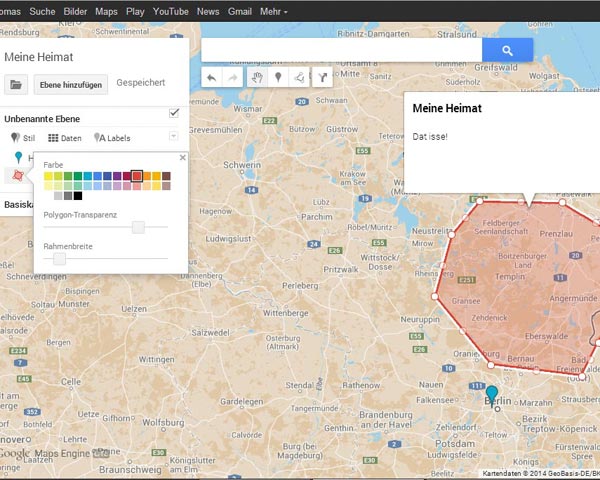Open the folder icon button
The image size is (600, 480).
coord(16,85)
